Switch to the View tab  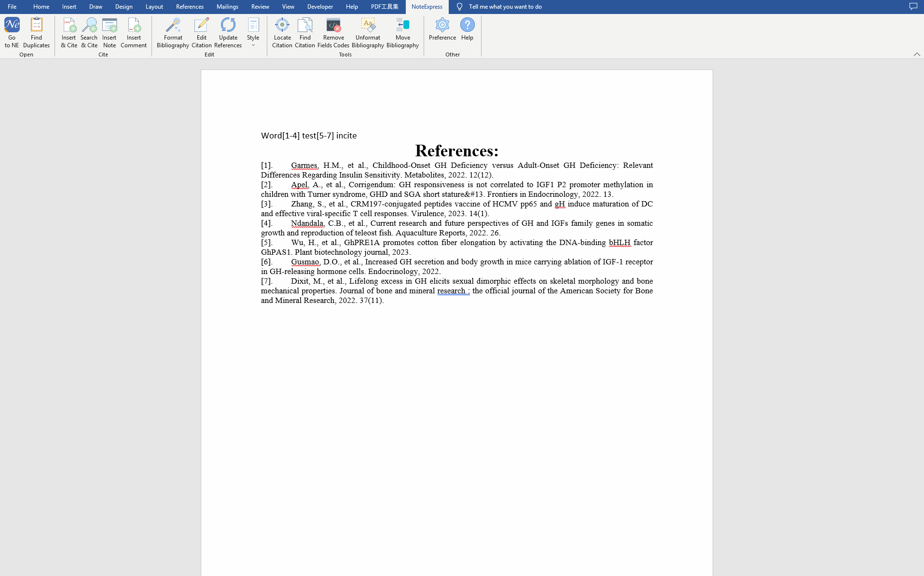coord(288,7)
